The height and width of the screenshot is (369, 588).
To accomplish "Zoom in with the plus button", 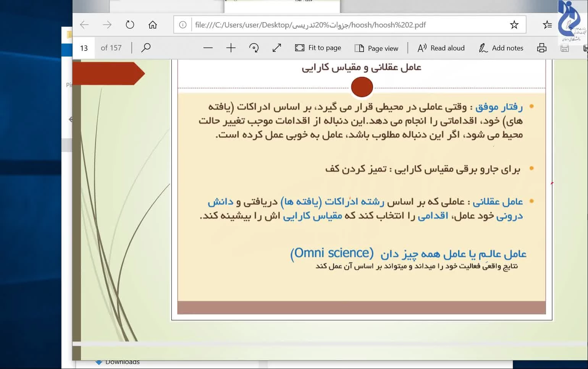I will [x=231, y=48].
